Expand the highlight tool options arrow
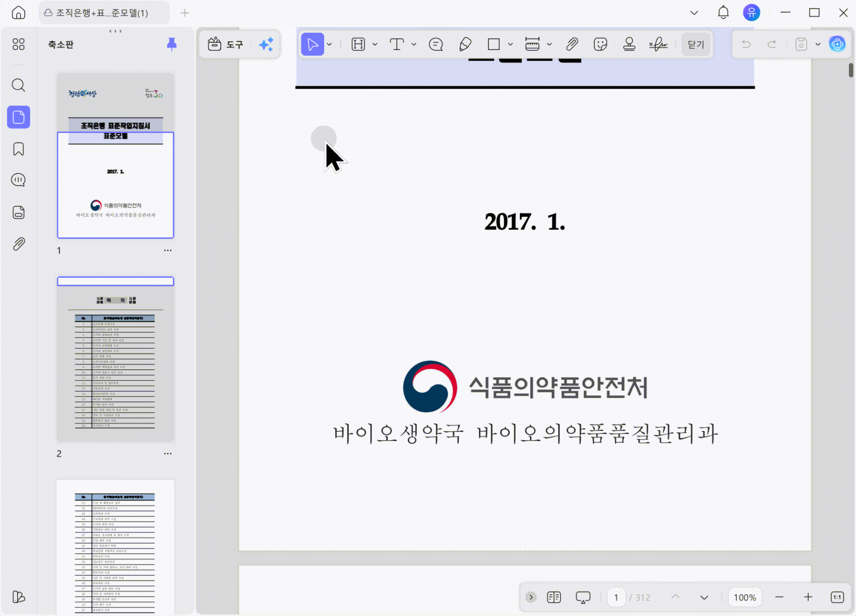 (x=375, y=44)
